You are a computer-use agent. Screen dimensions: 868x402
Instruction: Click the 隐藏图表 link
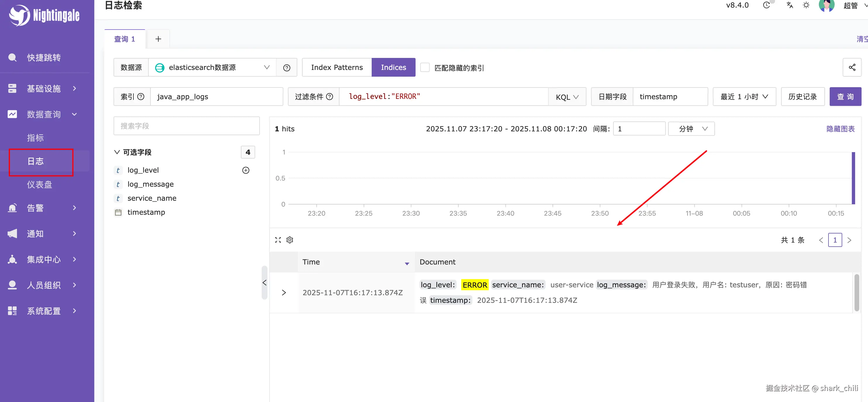click(840, 129)
